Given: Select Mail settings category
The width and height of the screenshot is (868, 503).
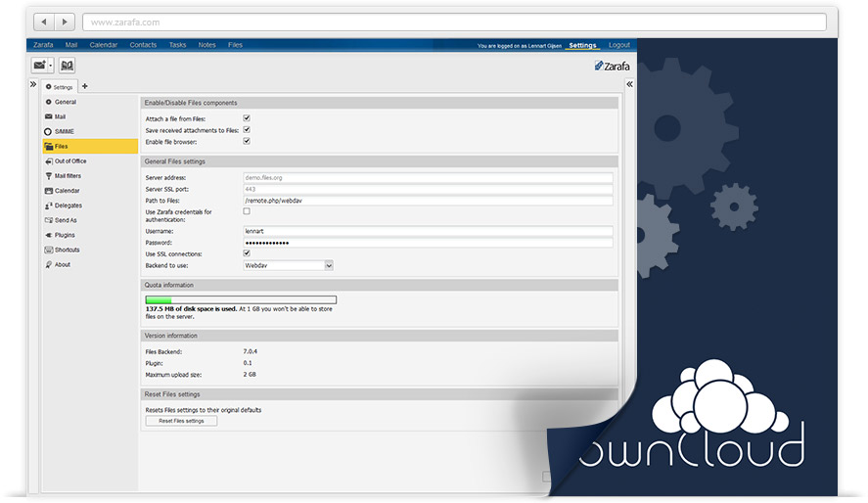Looking at the screenshot, I should point(90,116).
